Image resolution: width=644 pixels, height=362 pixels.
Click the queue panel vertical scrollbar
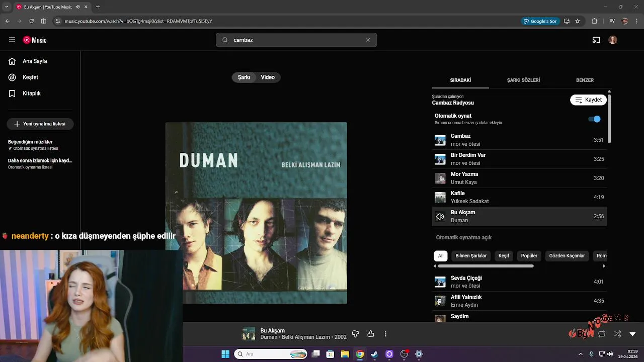point(609,118)
